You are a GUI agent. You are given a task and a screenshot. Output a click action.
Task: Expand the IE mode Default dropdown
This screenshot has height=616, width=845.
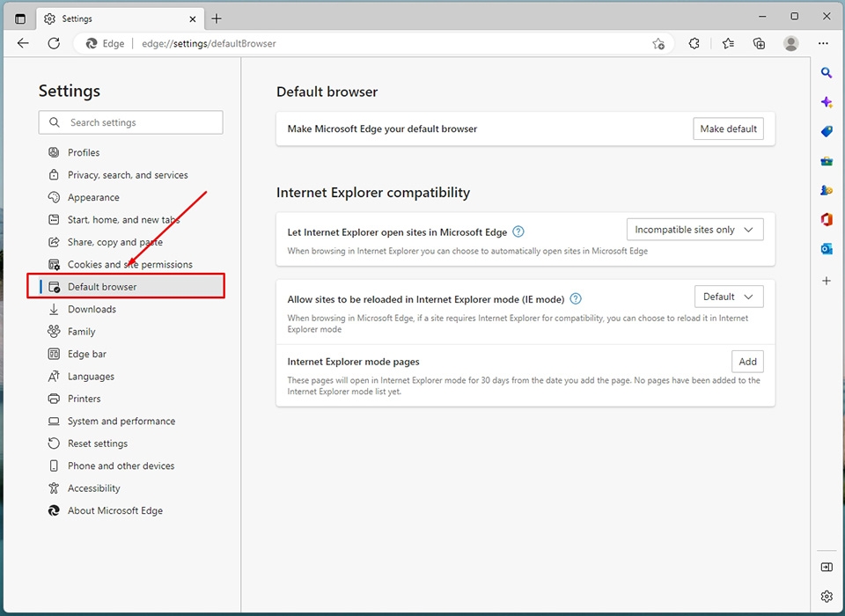tap(729, 297)
